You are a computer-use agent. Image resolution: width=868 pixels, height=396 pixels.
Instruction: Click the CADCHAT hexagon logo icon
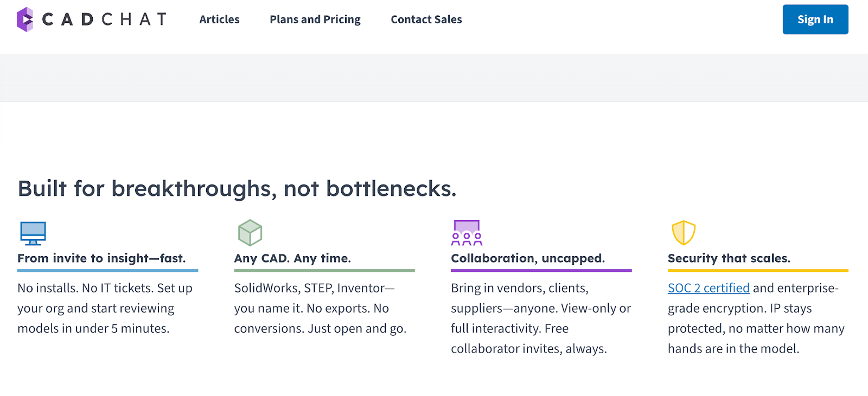26,19
